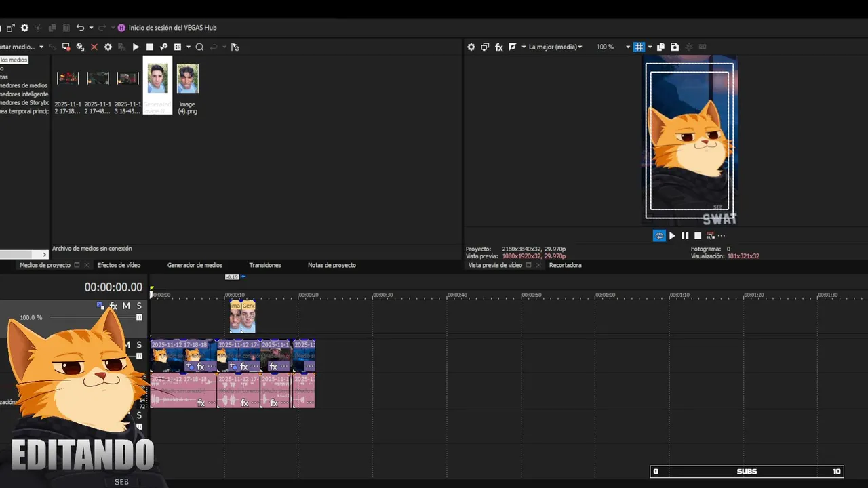Switch to Efectos de vídeo tab
Screen dimensions: 868x488
coord(119,265)
